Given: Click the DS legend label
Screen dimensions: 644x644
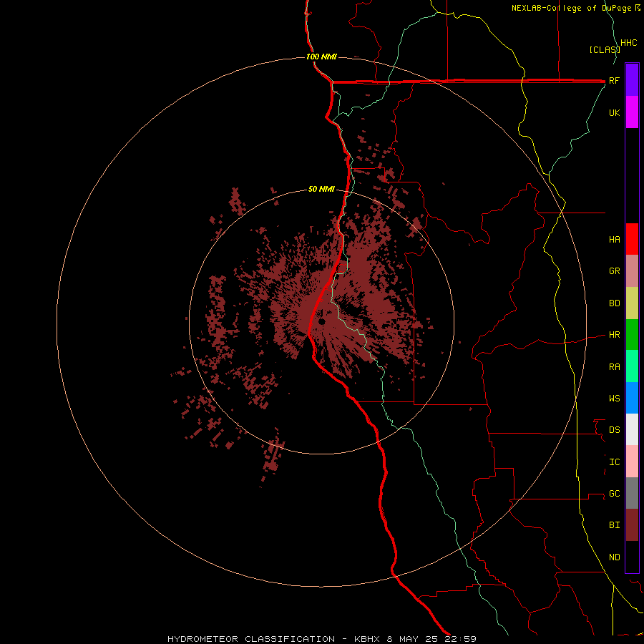Looking at the screenshot, I should (x=614, y=430).
